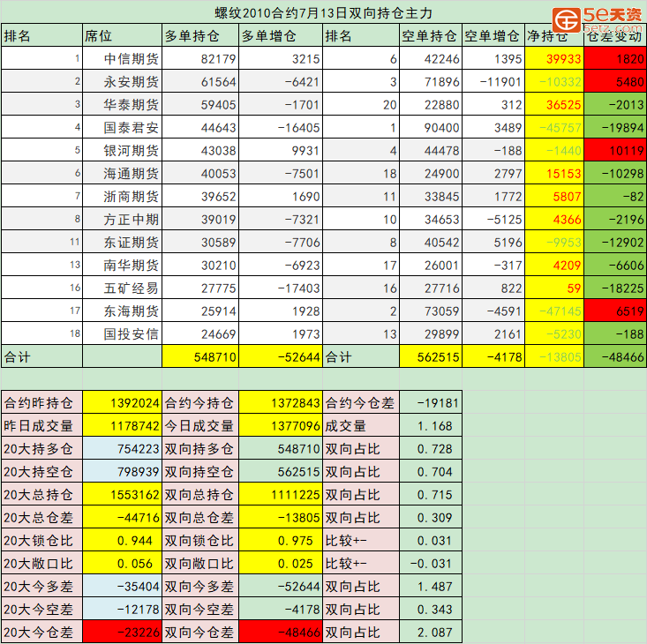The height and width of the screenshot is (644, 647).
Task: Click the 浙商期货 seat cell
Action: tap(122, 196)
